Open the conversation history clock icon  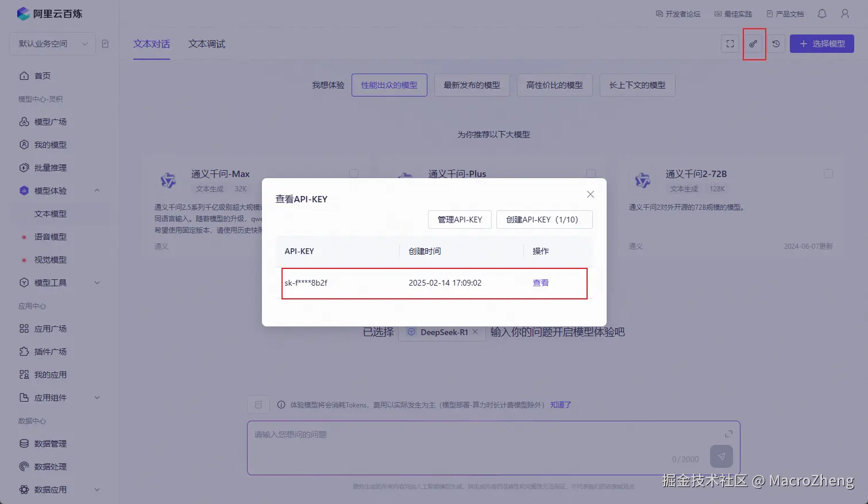776,44
